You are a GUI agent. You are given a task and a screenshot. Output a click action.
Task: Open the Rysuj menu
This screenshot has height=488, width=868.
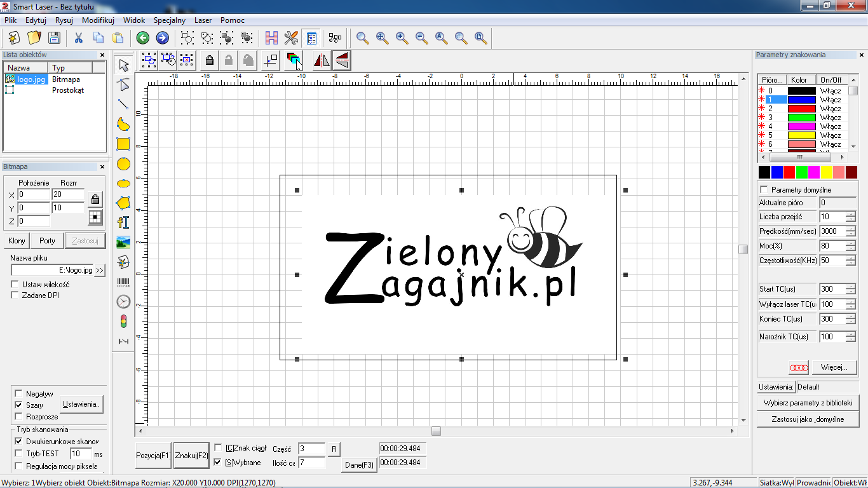pyautogui.click(x=64, y=20)
